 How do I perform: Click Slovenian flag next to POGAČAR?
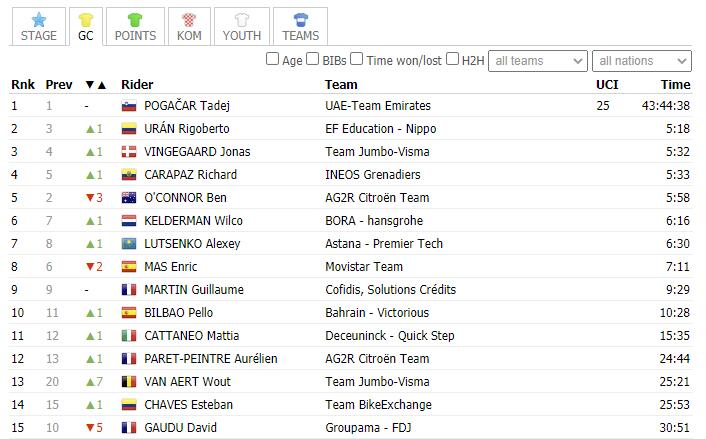pyautogui.click(x=129, y=106)
